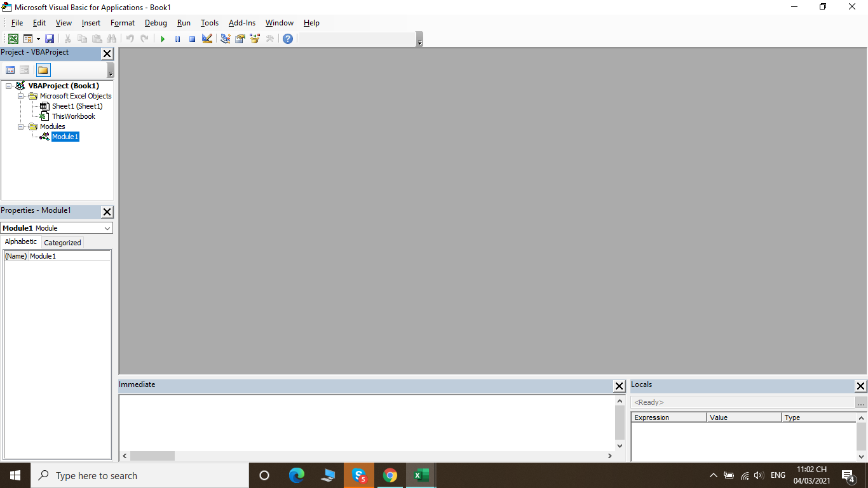Click inside the Immediate window text area

pyautogui.click(x=367, y=423)
